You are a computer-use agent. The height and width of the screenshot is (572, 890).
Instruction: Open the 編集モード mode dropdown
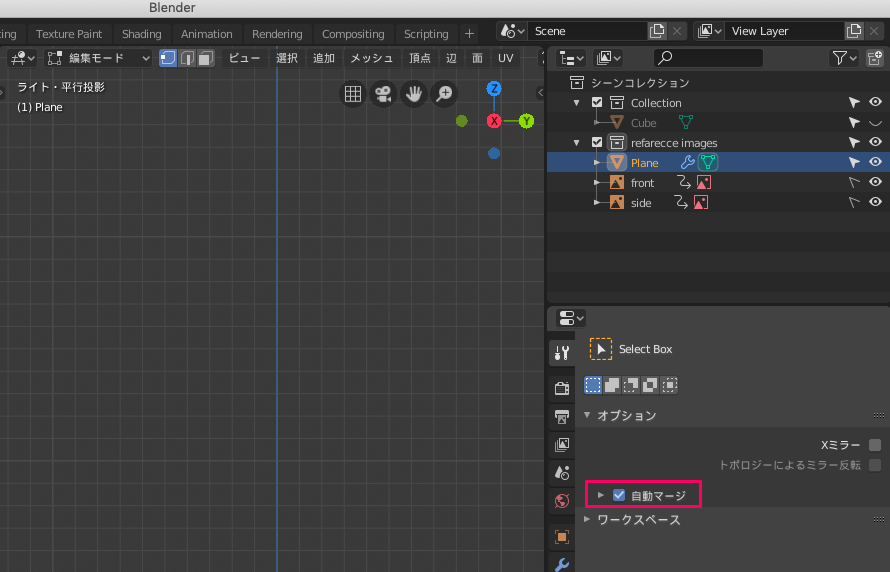(98, 58)
